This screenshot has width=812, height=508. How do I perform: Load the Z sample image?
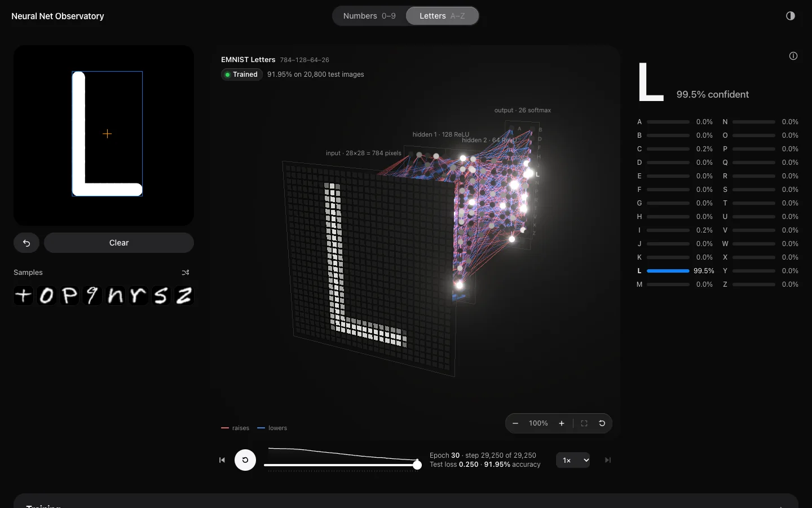(184, 295)
